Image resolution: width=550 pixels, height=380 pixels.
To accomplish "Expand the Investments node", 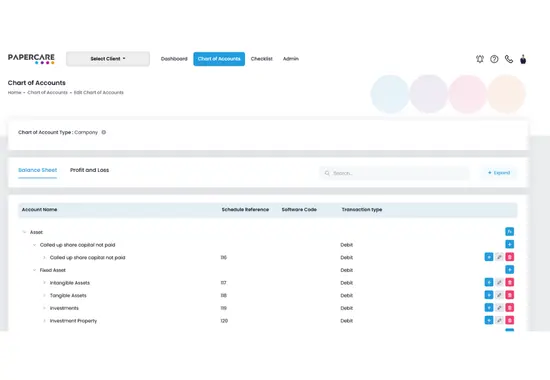I will [x=44, y=308].
